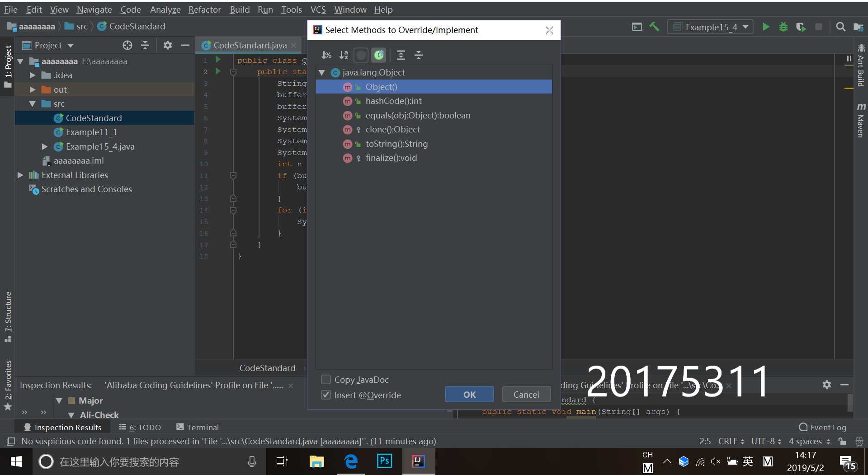
Task: Close the Select Methods dialog
Action: (549, 30)
